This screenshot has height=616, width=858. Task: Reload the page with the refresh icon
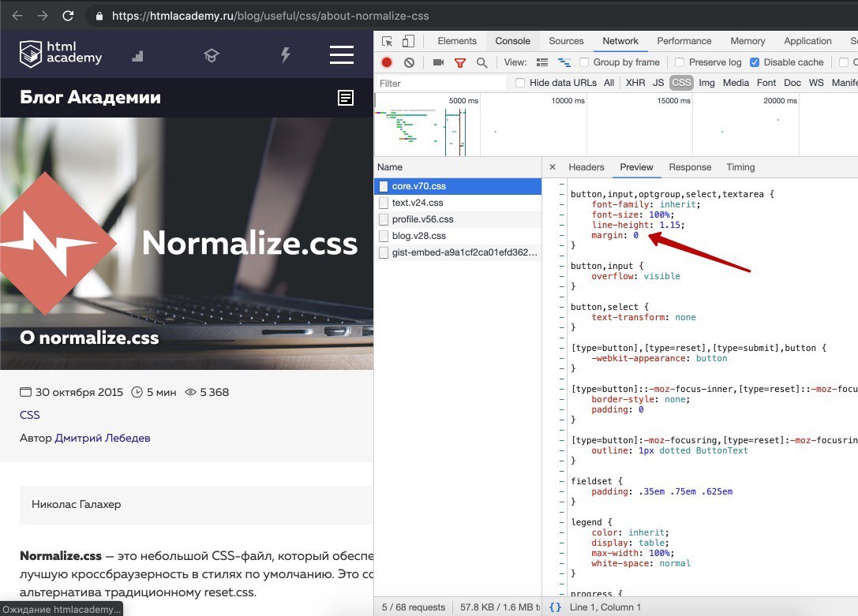coord(68,16)
